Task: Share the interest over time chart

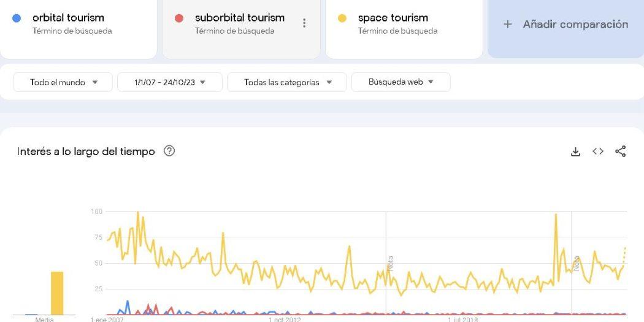Action: (621, 151)
